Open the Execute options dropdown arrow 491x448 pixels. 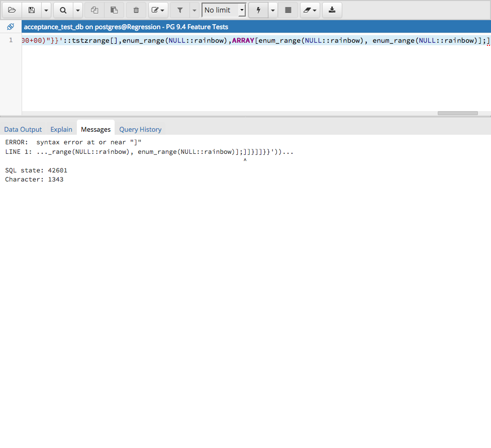click(x=273, y=10)
